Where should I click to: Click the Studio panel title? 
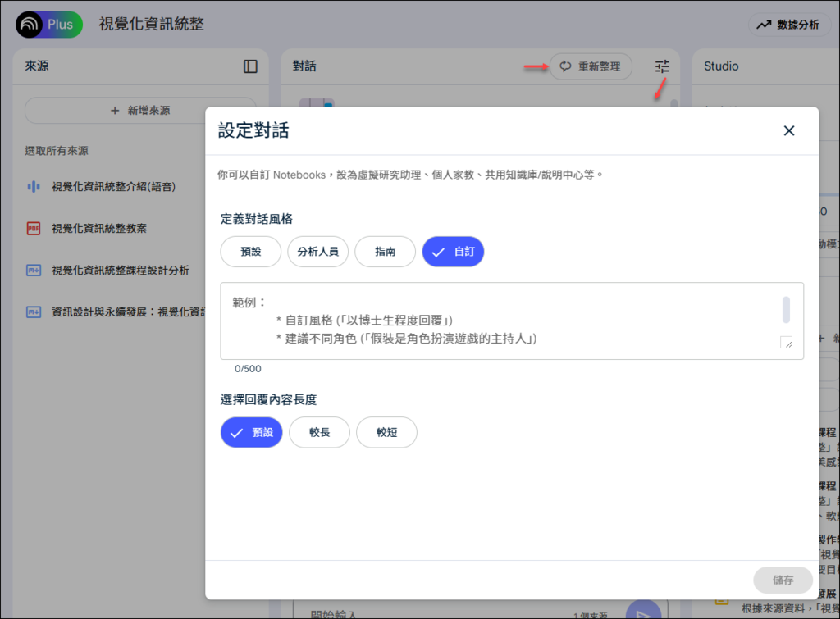[721, 66]
